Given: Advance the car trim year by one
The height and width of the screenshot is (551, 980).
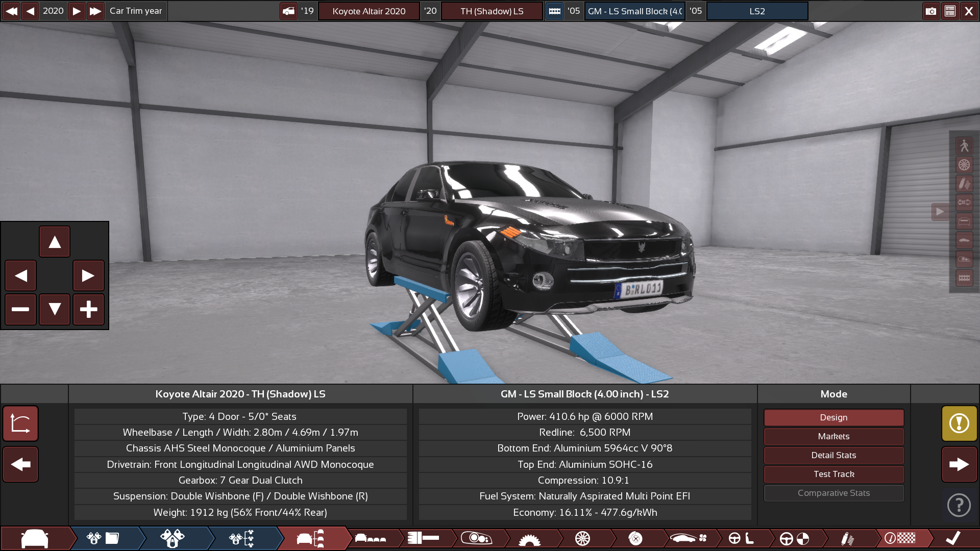Looking at the screenshot, I should [77, 11].
